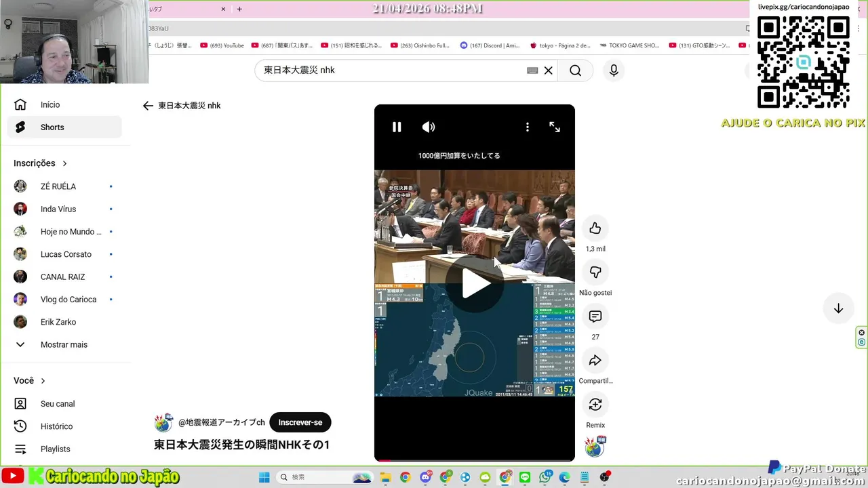
Task: Open Microsoft Edge from the taskbar
Action: (565, 477)
